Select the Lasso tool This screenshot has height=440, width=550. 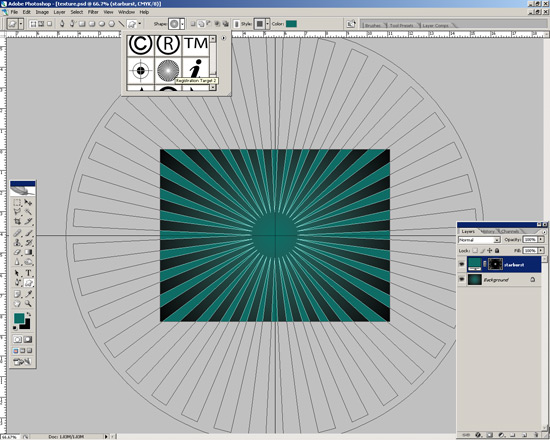click(17, 212)
